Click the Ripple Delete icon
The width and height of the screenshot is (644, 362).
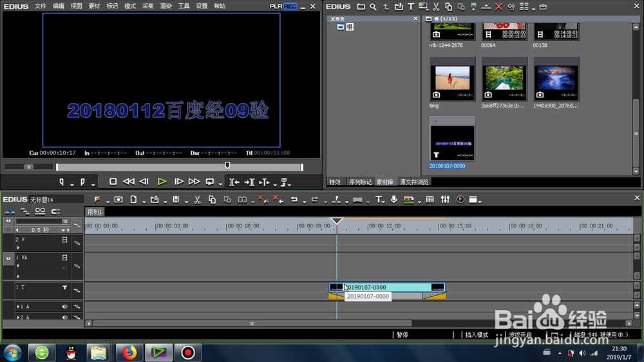click(x=278, y=199)
